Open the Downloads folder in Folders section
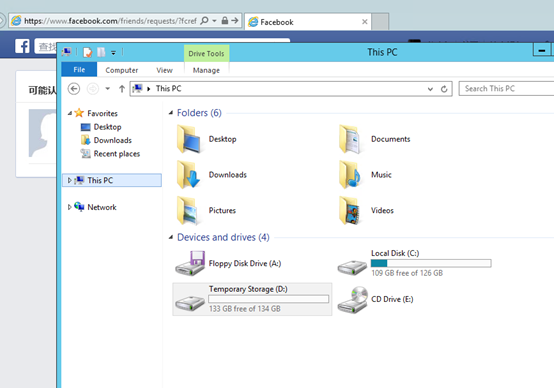The height and width of the screenshot is (388, 554). pyautogui.click(x=189, y=175)
